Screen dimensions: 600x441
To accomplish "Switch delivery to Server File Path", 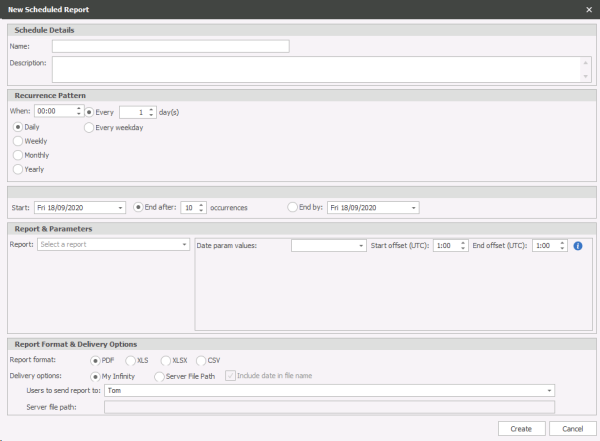I will [x=159, y=376].
